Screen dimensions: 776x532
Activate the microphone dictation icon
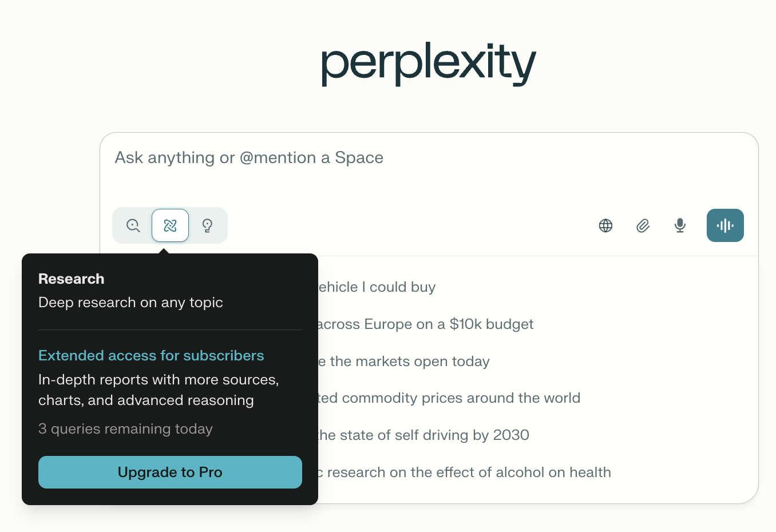pyautogui.click(x=680, y=225)
